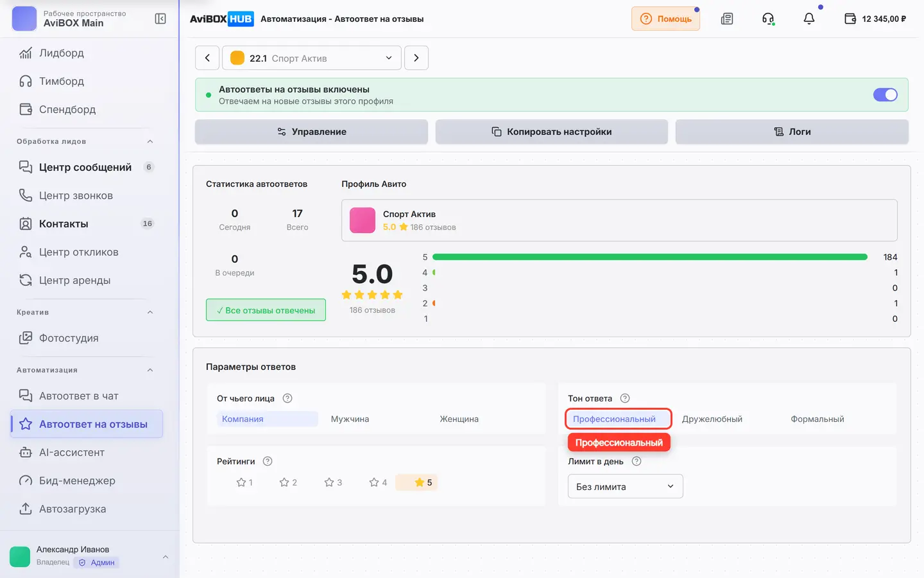Go to previous profile arrow
This screenshot has width=924, height=578.
click(207, 58)
